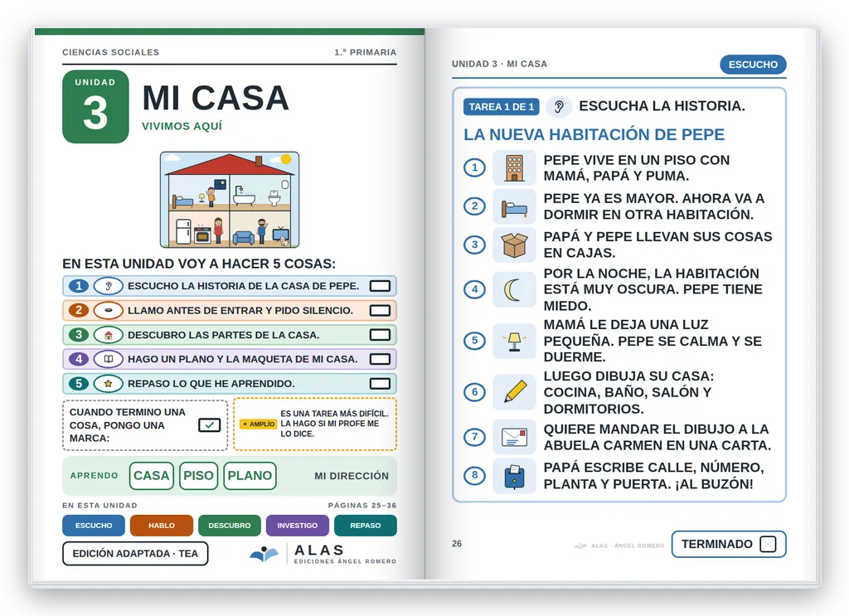Check the box for DESCUBRO LAS PARTES row
Image resolution: width=849 pixels, height=616 pixels.
pos(380,335)
